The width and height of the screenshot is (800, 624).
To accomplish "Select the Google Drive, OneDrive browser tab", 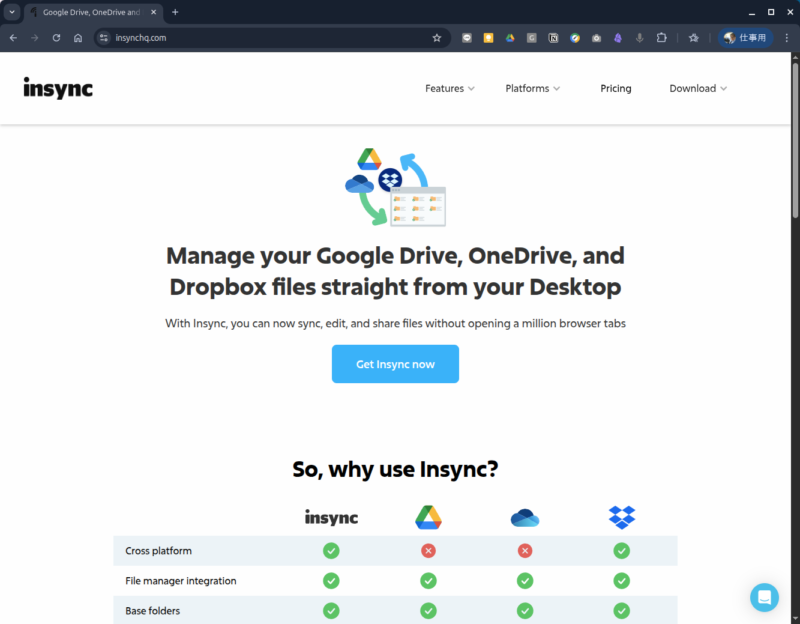I will (90, 12).
